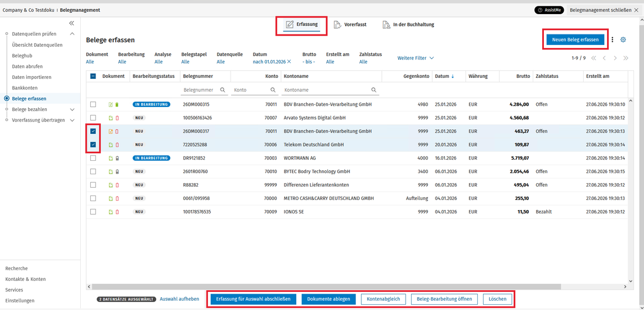
Task: Open the Bearbeitung filter dropdown
Action: click(122, 61)
